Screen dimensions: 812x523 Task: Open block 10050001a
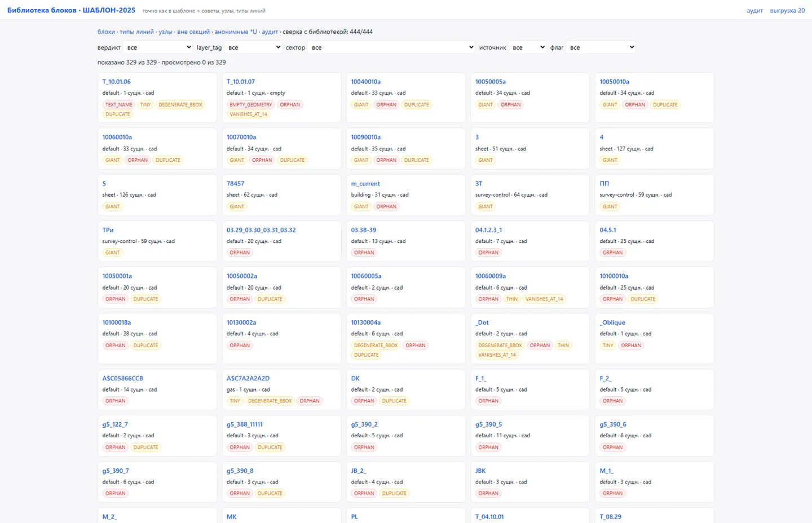click(x=117, y=276)
